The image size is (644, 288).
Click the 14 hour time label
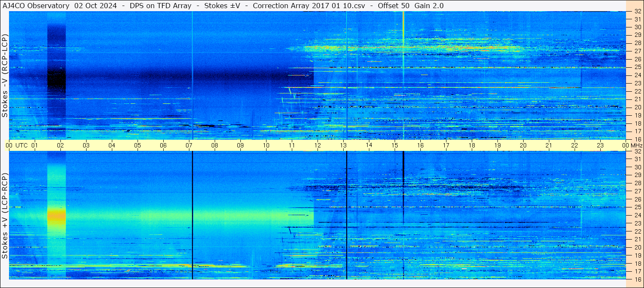coord(369,145)
